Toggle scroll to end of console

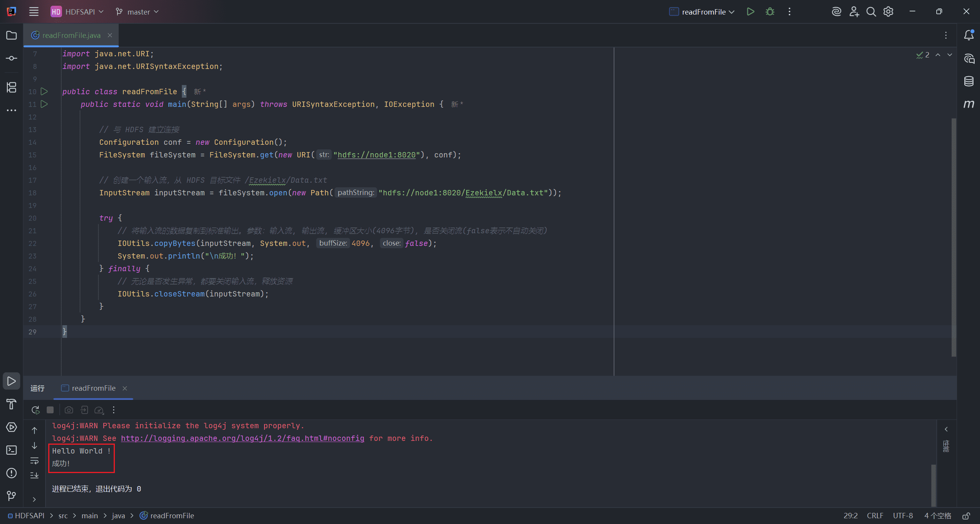(34, 475)
